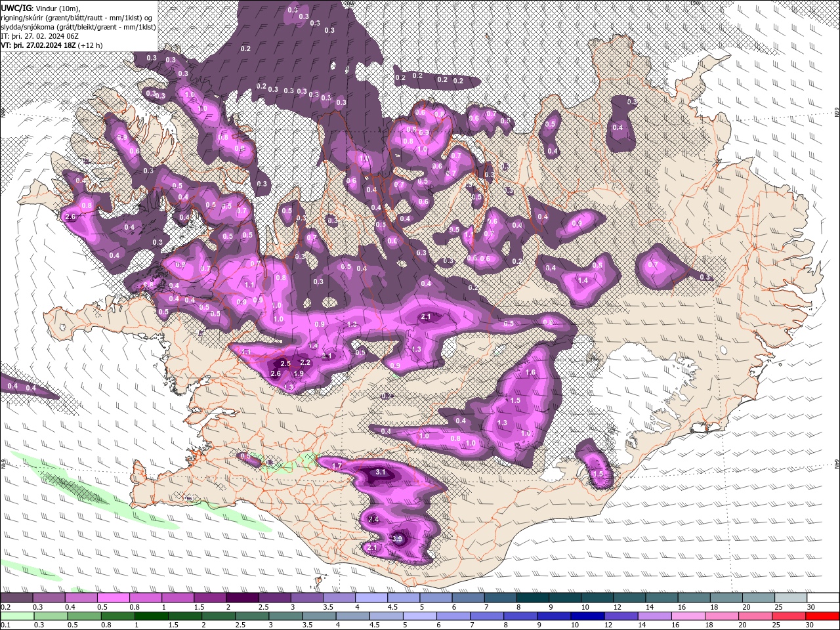Image resolution: width=840 pixels, height=630 pixels.
Task: Click the 1.7 snowfall value on map
Action: 337,466
